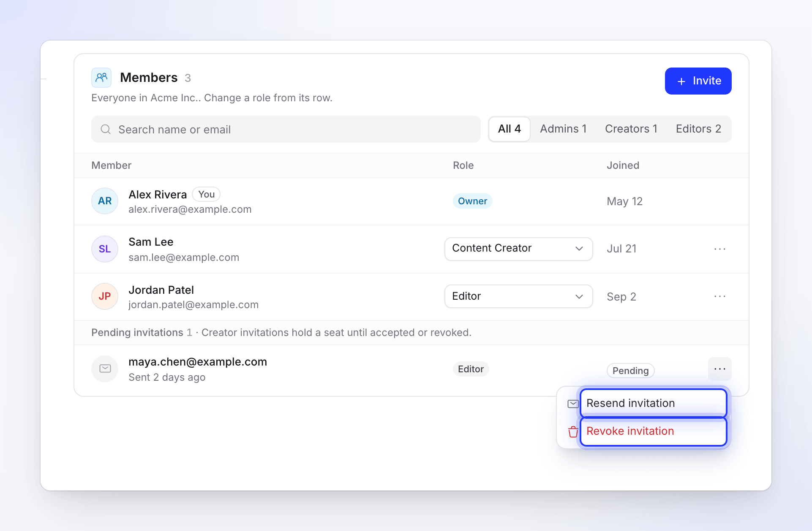Click the Jul 21 joined date
The height and width of the screenshot is (531, 812).
621,249
